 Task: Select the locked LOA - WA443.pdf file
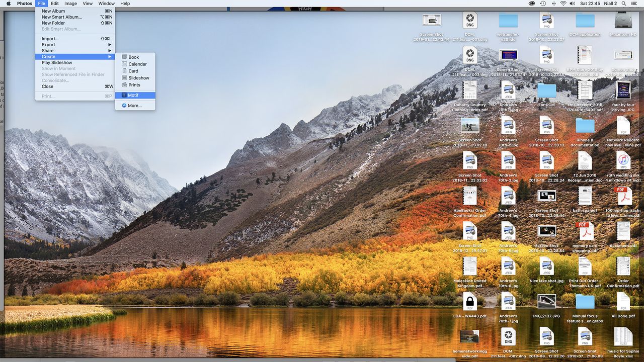click(469, 301)
